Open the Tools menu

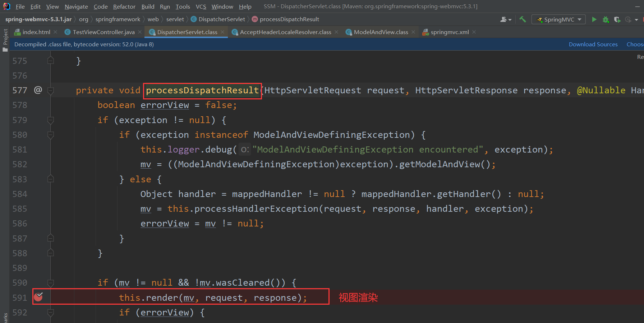(x=183, y=6)
